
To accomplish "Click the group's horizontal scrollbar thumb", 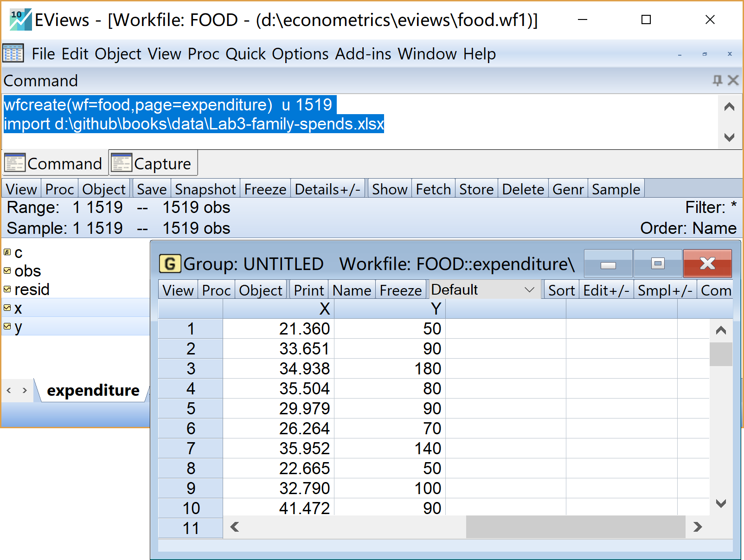I will click(x=575, y=527).
